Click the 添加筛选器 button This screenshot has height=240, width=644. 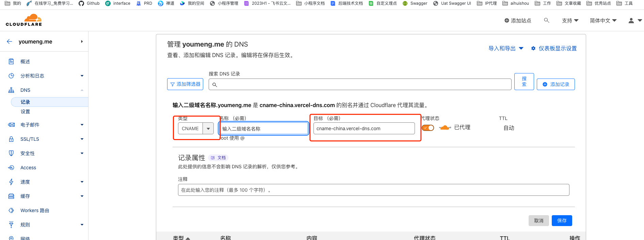[185, 84]
